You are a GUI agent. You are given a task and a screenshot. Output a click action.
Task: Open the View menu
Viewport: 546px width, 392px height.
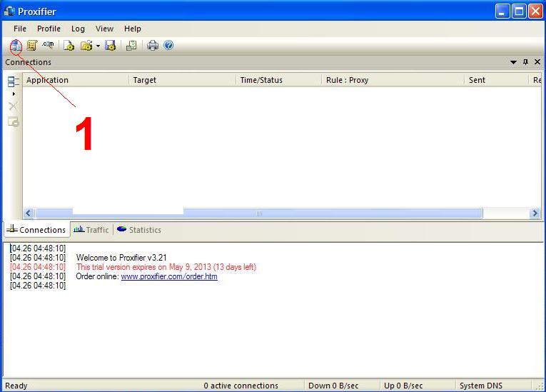coord(104,29)
